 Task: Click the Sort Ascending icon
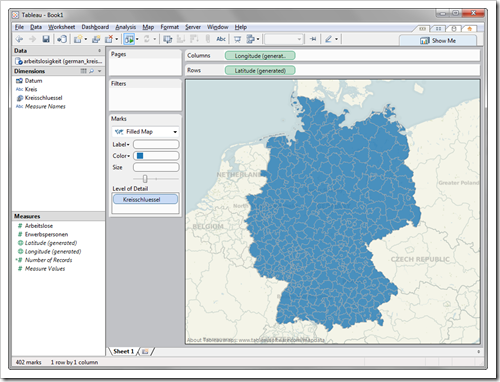tap(181, 39)
